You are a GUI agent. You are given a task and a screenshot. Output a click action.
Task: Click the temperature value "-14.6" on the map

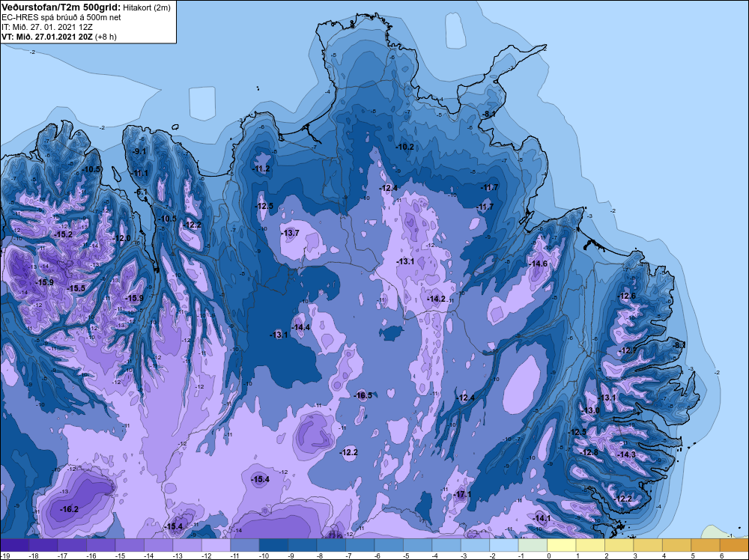click(x=537, y=264)
